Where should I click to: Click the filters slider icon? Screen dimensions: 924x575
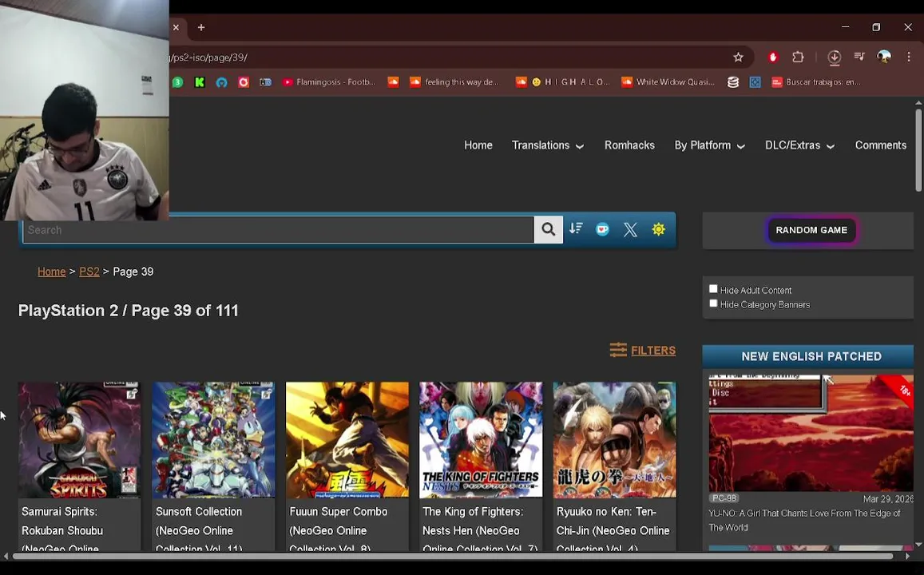coord(618,350)
